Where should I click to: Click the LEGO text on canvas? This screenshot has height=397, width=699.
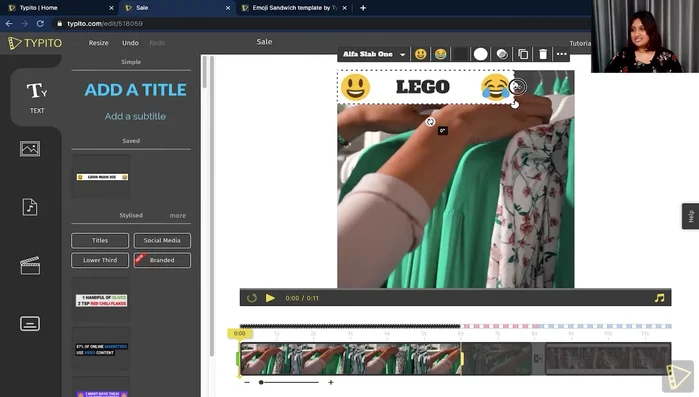point(423,87)
